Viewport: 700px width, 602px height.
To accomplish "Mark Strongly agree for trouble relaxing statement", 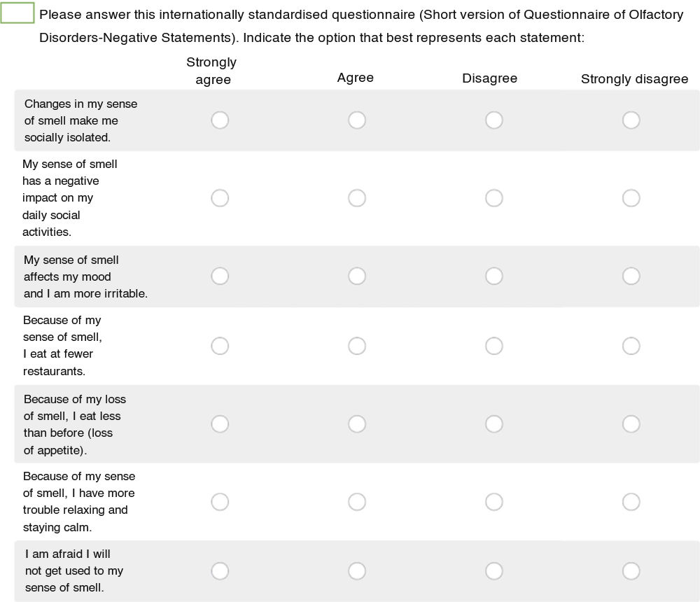I will point(220,502).
